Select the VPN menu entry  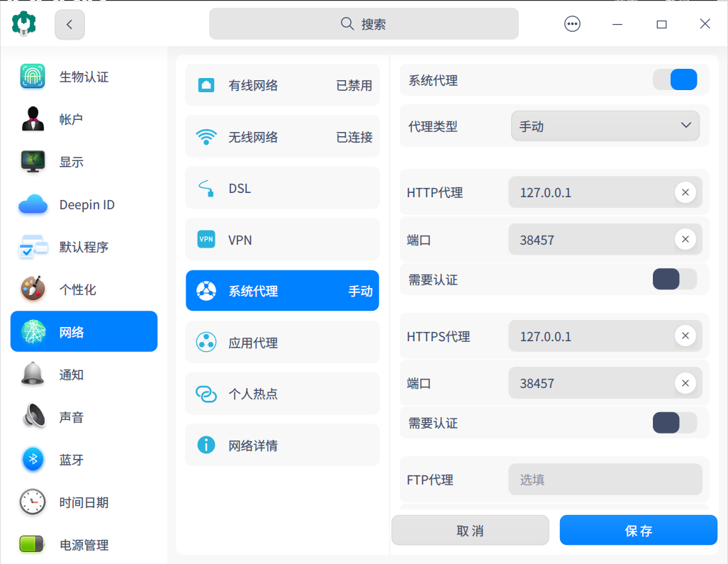[x=282, y=239]
